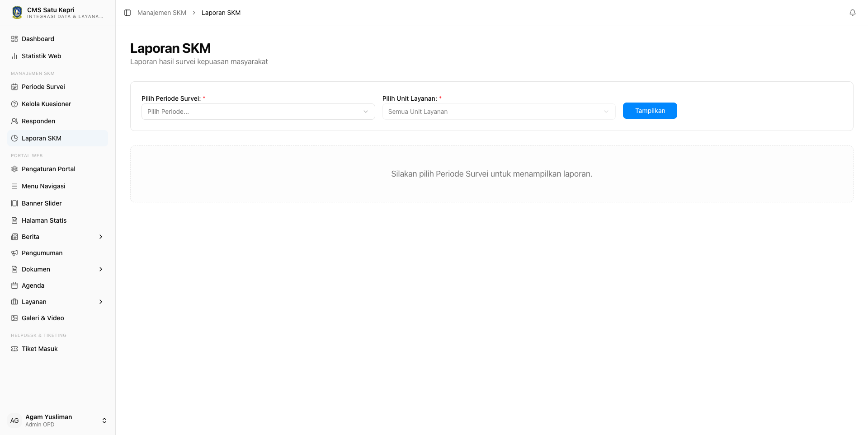Click the Tampilkan button
Screen dimensions: 868x435
[x=650, y=111]
